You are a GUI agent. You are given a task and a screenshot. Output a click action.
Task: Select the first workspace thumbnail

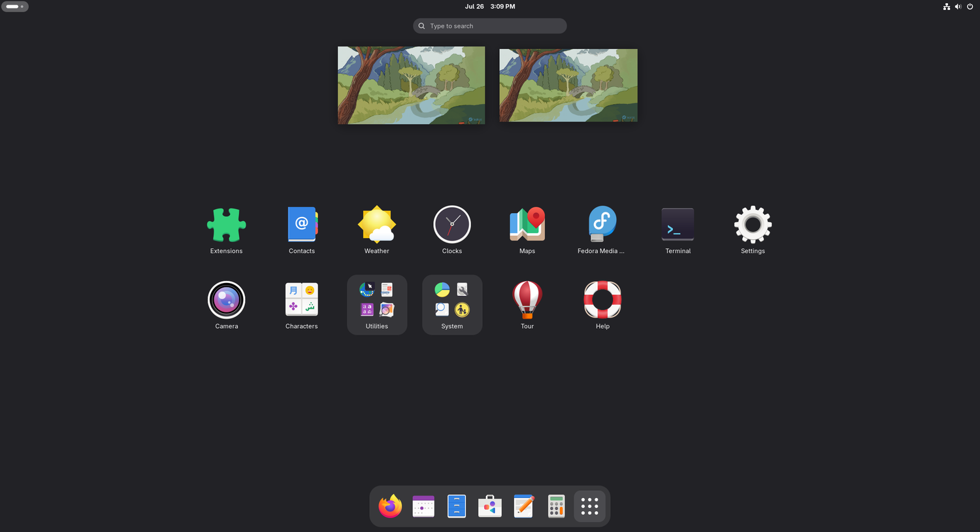[x=412, y=85]
